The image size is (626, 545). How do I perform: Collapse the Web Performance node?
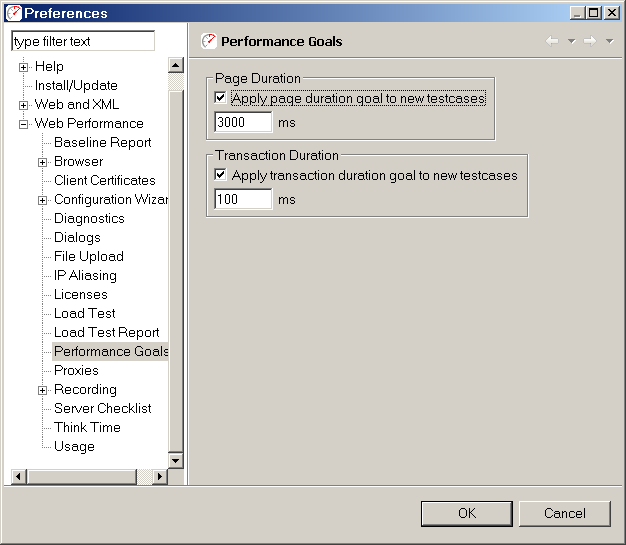point(24,125)
